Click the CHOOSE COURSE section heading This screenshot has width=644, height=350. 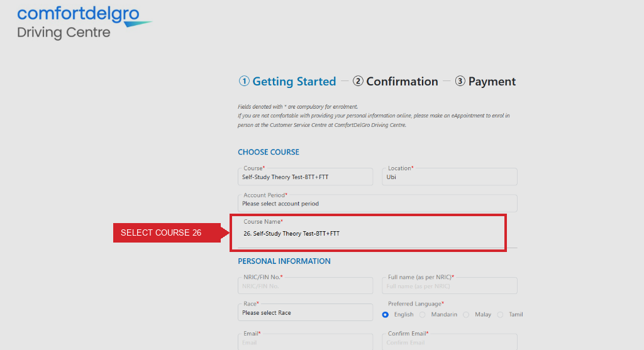coord(269,152)
